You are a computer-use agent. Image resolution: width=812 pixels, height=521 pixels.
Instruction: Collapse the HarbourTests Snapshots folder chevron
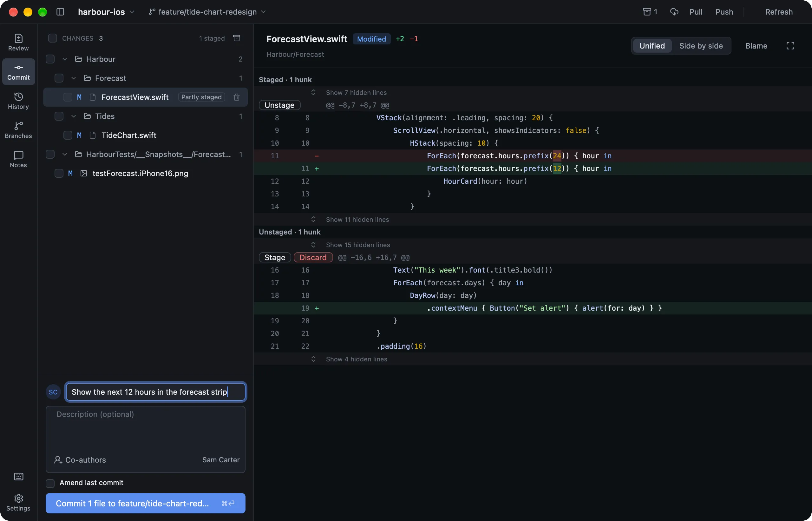[65, 154]
